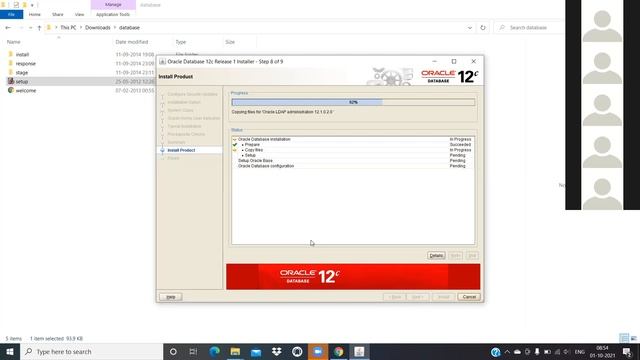Select the Setup Oracle Base status row
The image size is (640, 360).
point(353,161)
